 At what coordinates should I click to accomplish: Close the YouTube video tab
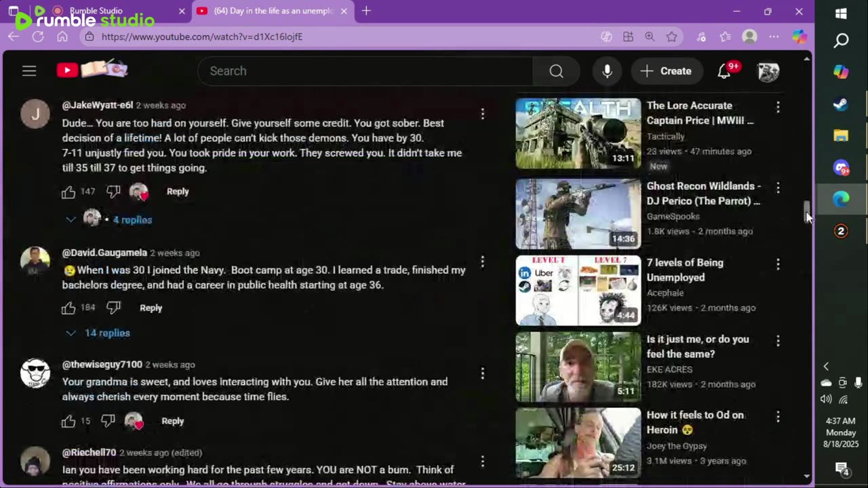point(344,11)
